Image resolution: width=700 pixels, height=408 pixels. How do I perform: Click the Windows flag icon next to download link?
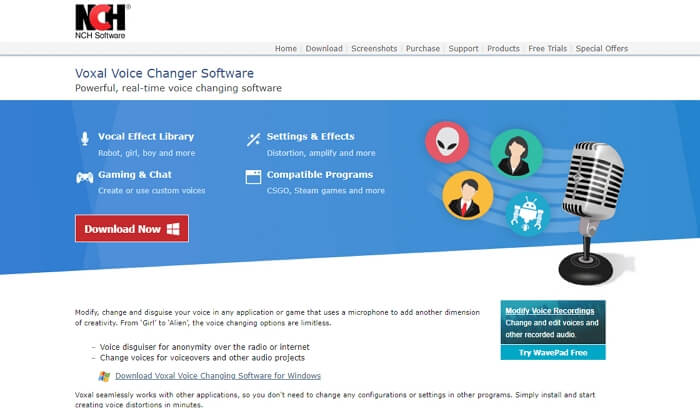click(x=104, y=376)
